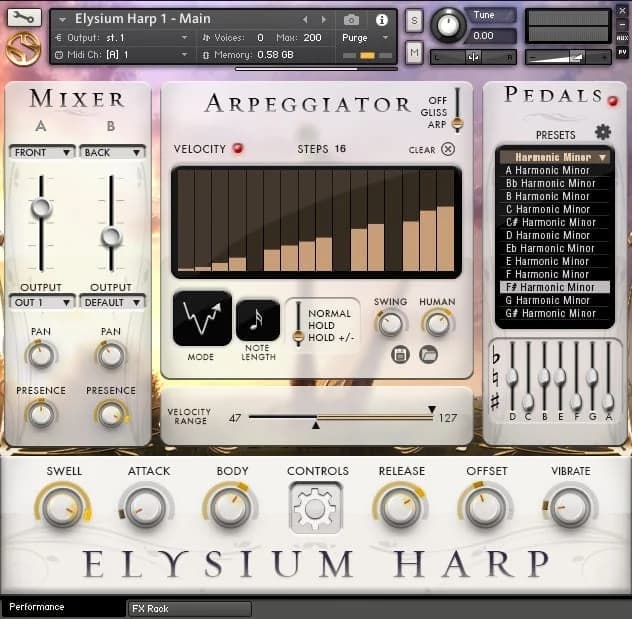Click the Attack knob
632x619 pixels.
[146, 508]
